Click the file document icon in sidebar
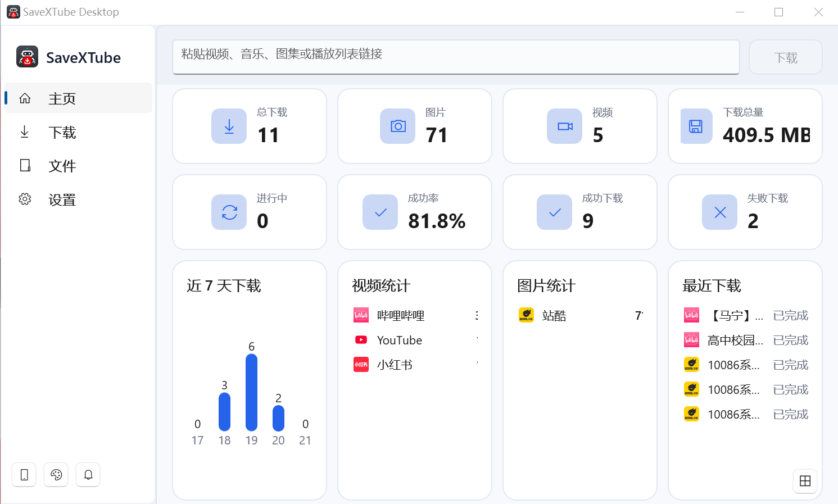 tap(25, 165)
